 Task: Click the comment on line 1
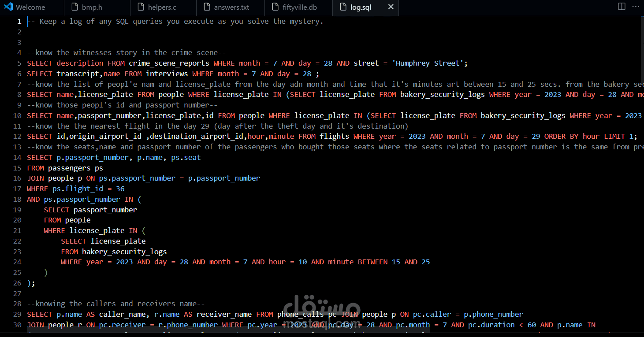(x=175, y=21)
